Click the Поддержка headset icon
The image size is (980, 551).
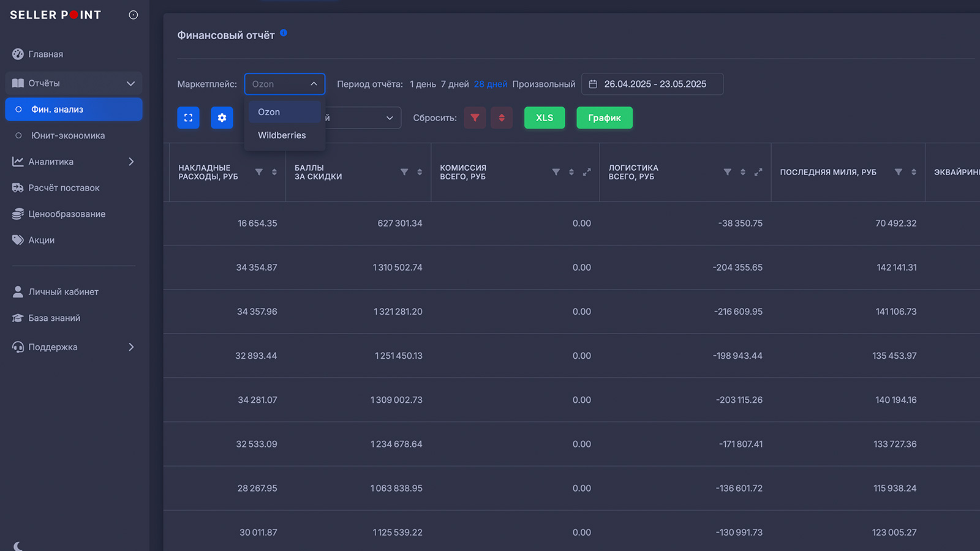click(x=18, y=347)
